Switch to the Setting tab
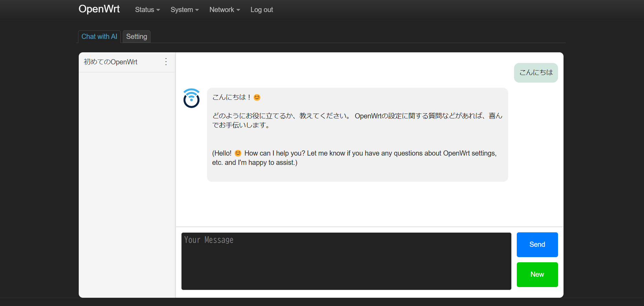The width and height of the screenshot is (644, 306). 137,36
